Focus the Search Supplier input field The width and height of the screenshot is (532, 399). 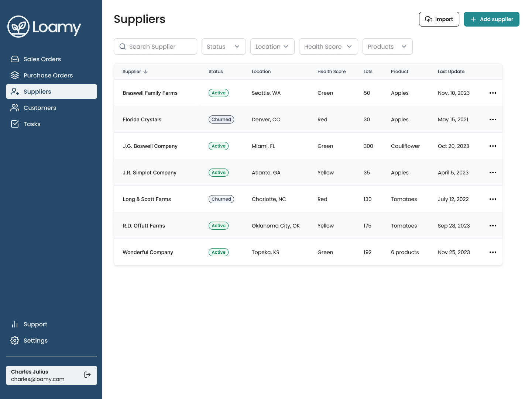(155, 46)
